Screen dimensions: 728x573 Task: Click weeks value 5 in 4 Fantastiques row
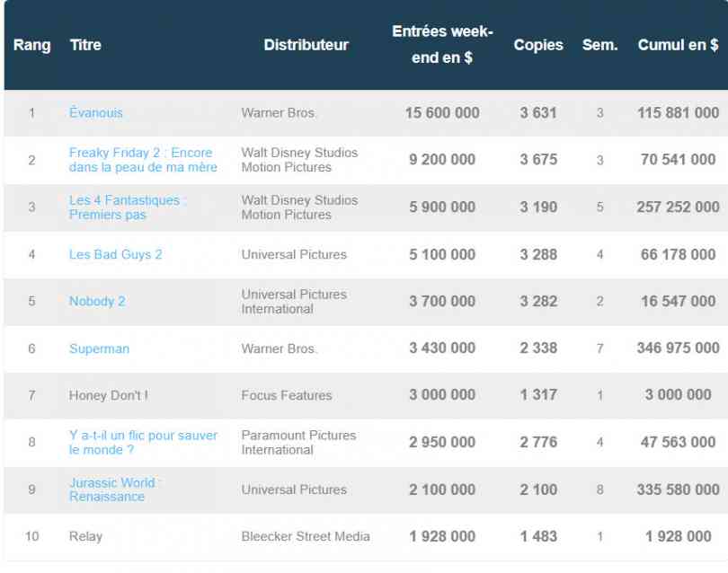[599, 207]
